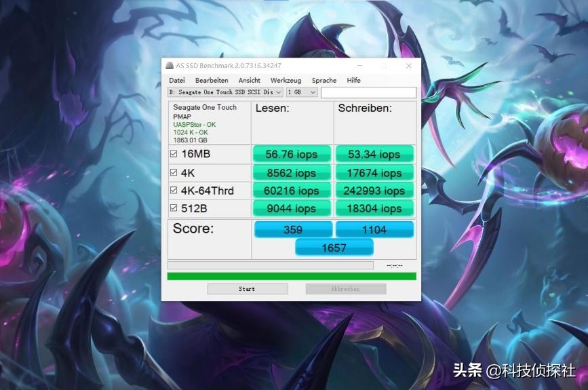The image size is (588, 390).
Task: Toggle the 16MB test checkbox
Action: pos(173,154)
